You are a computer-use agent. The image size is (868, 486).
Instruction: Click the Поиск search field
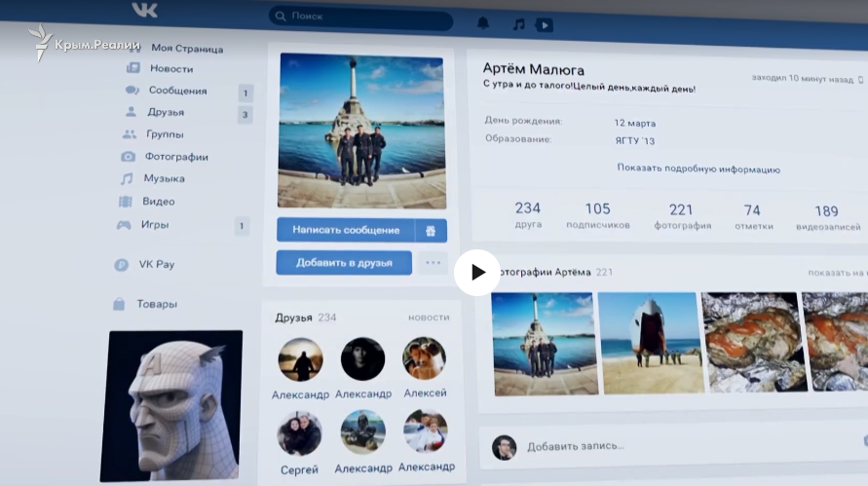coord(360,17)
